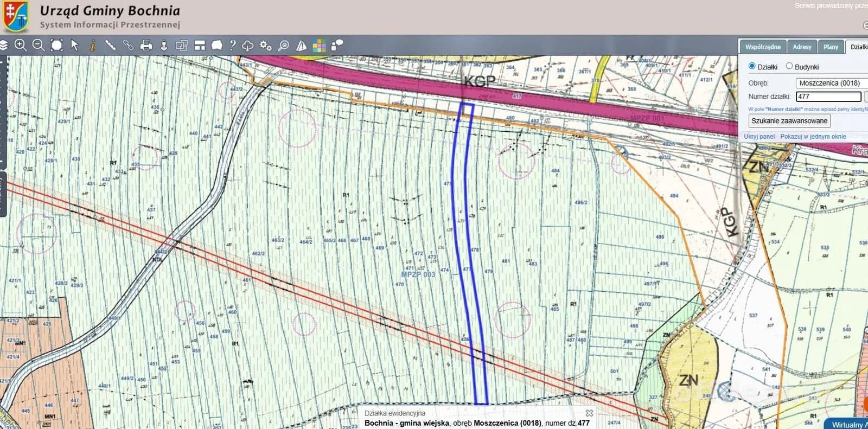868x429 pixels.
Task: Open the gears settings icon
Action: pos(265,46)
